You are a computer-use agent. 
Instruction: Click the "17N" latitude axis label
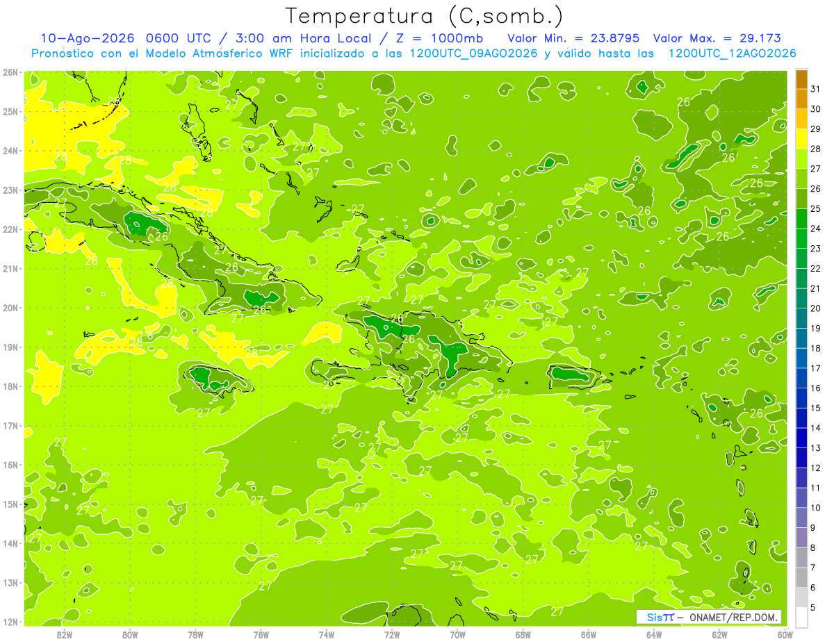point(10,426)
